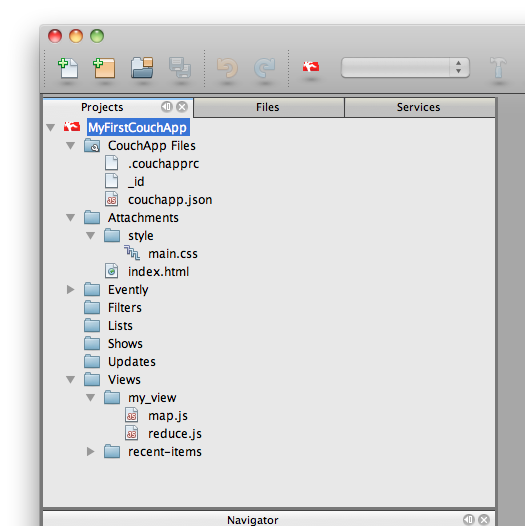Select the Lists label
This screenshot has height=526, width=525.
pyautogui.click(x=120, y=326)
